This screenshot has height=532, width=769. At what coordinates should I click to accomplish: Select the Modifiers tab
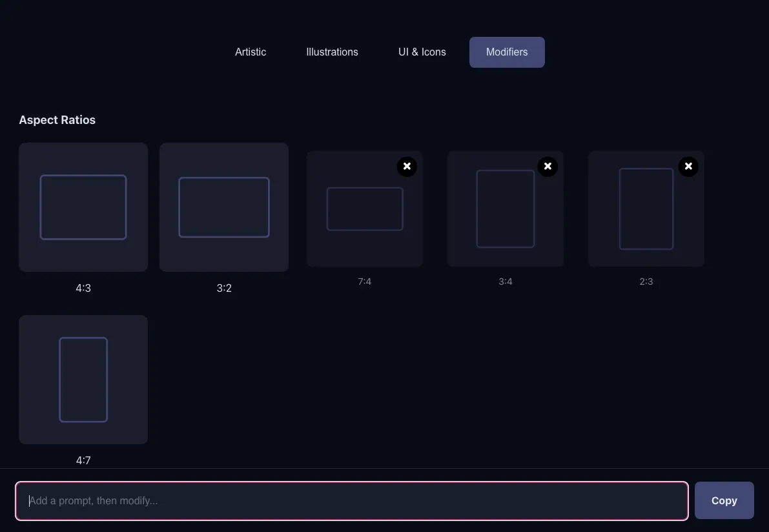tap(507, 52)
